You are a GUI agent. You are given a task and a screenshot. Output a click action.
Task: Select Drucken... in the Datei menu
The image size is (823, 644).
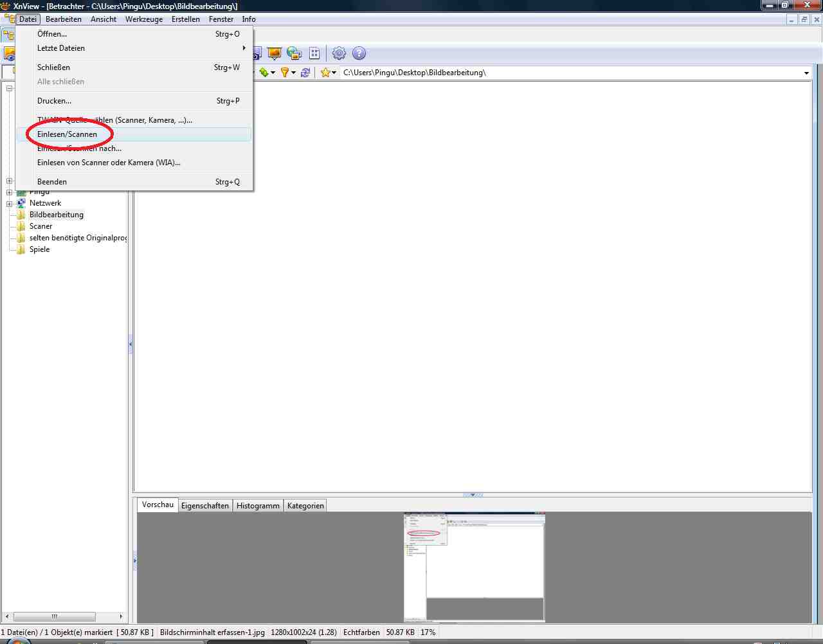tap(55, 101)
